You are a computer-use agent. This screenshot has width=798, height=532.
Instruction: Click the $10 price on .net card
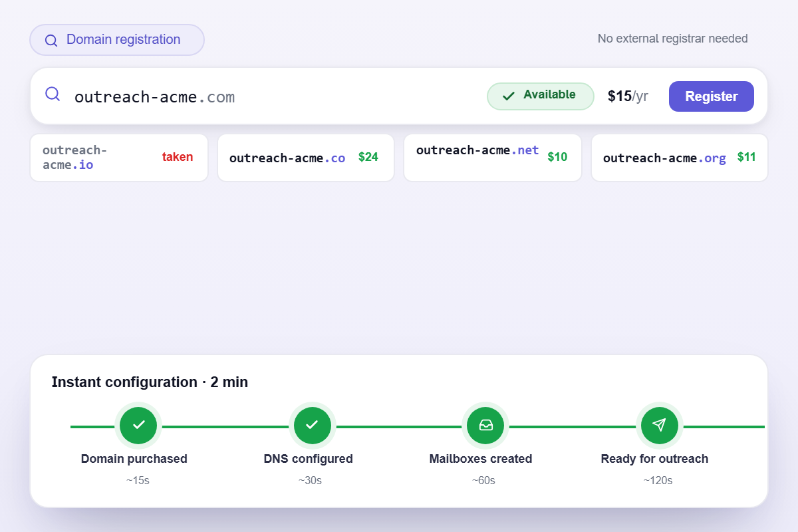(557, 158)
